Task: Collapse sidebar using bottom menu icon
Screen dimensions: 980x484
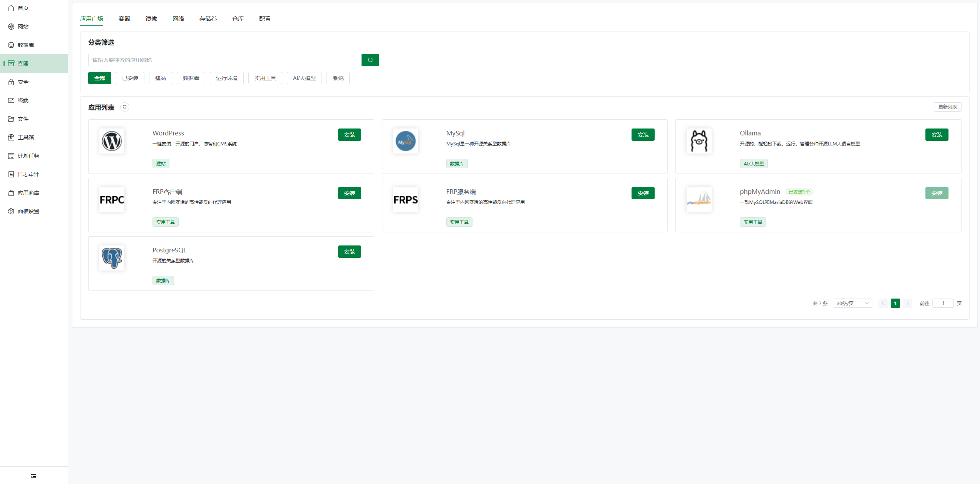Action: [x=34, y=476]
